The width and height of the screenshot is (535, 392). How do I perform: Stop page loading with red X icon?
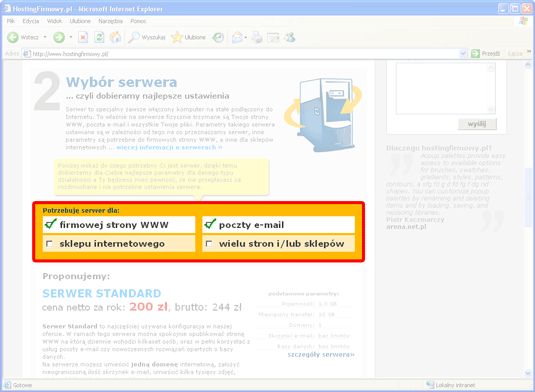83,37
